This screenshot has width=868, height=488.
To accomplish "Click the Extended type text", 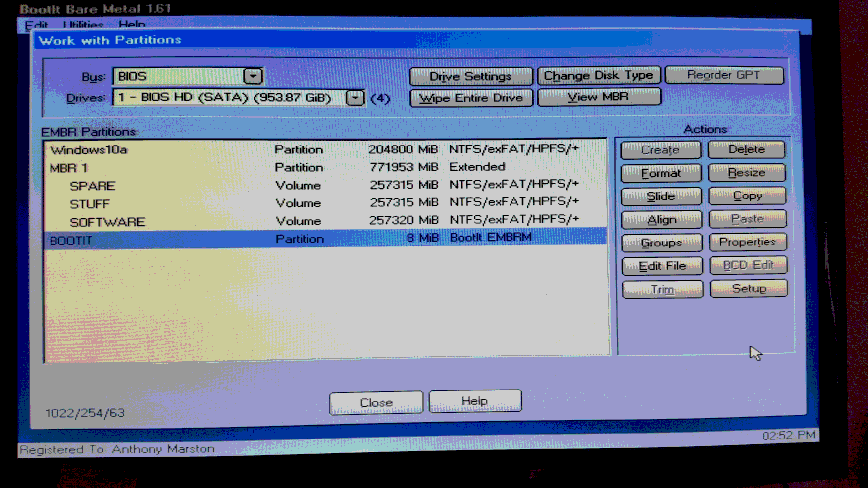I will [x=477, y=167].
